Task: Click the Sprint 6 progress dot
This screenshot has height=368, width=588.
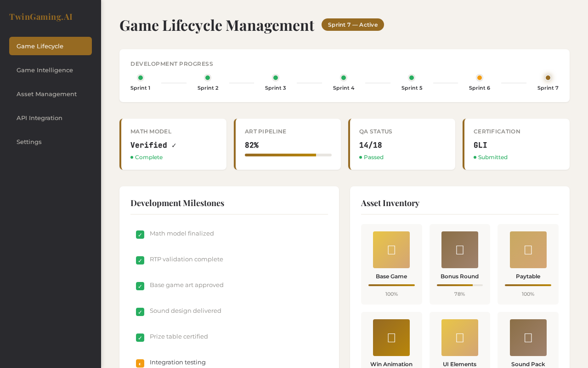Action: [479, 77]
